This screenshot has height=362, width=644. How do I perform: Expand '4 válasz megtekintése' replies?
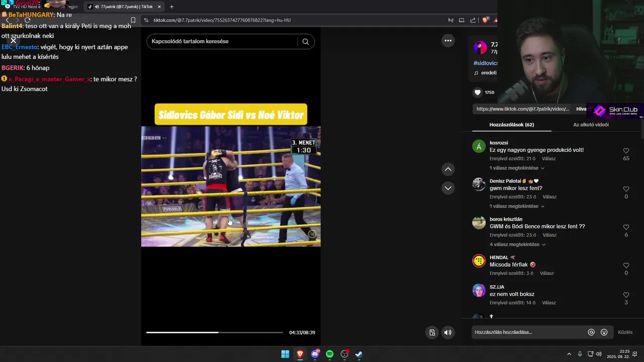point(517,244)
